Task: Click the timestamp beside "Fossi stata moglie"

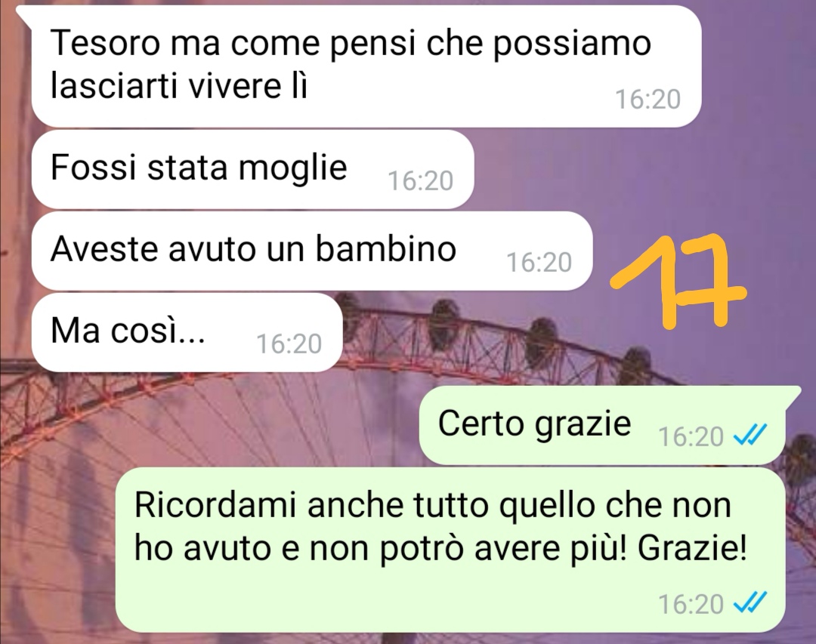Action: pyautogui.click(x=421, y=181)
